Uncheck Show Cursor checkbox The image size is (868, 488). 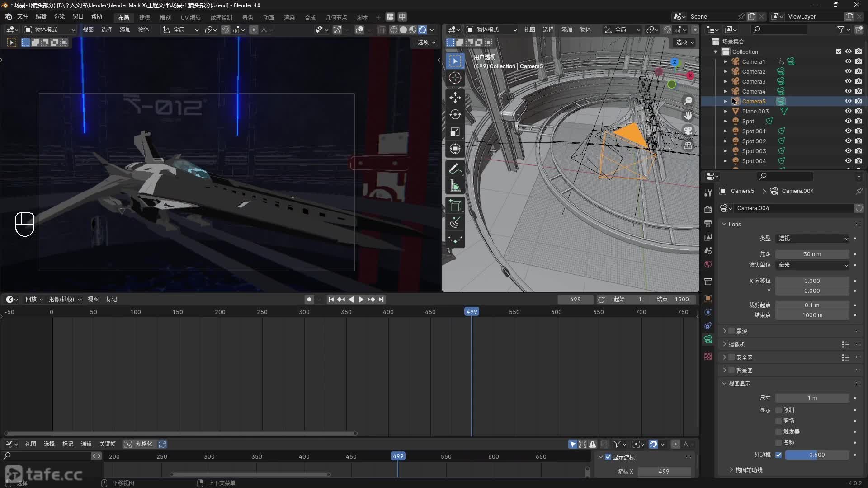[608, 457]
